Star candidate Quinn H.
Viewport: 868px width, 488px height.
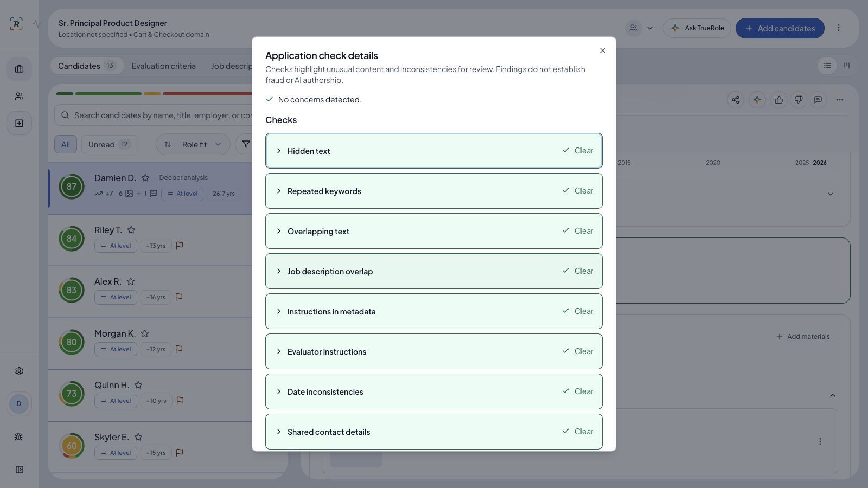138,385
